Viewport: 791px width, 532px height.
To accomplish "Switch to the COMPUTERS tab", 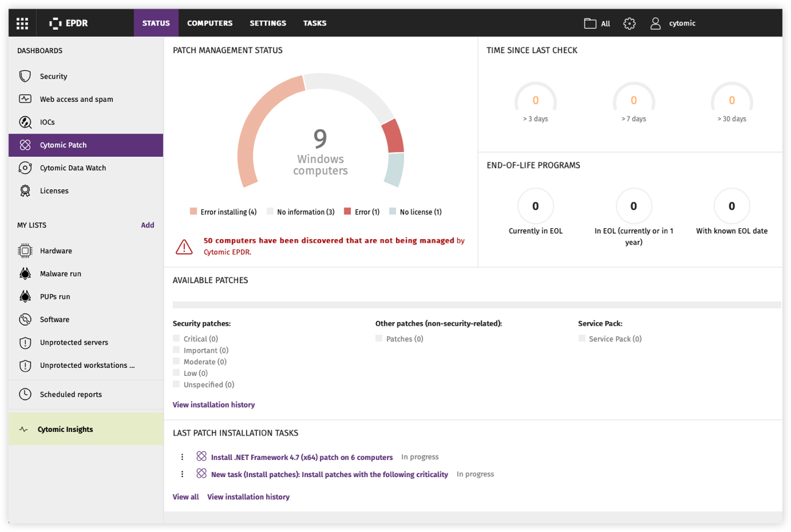I will click(210, 23).
